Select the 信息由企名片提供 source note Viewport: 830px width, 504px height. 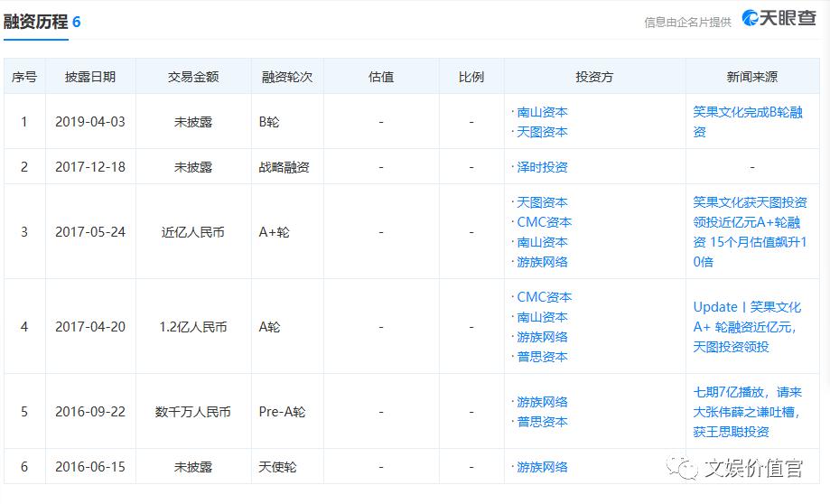pyautogui.click(x=687, y=22)
